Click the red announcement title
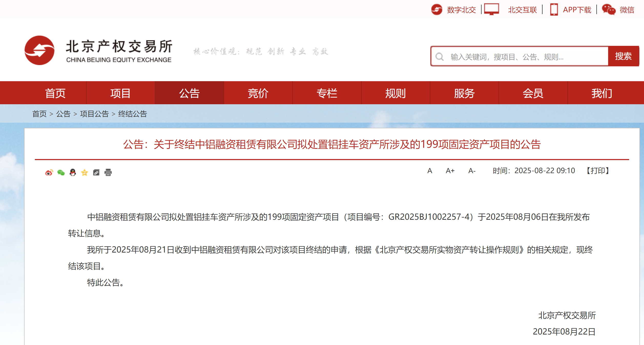 click(332, 144)
